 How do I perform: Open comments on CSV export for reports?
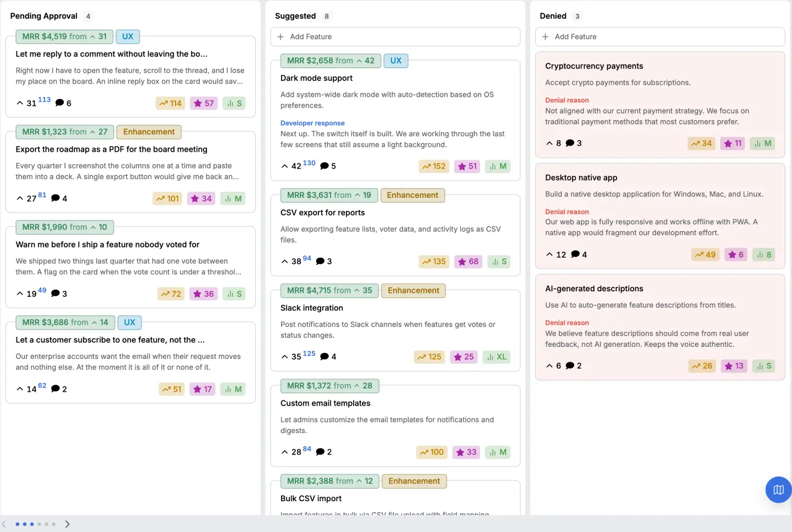click(x=320, y=261)
